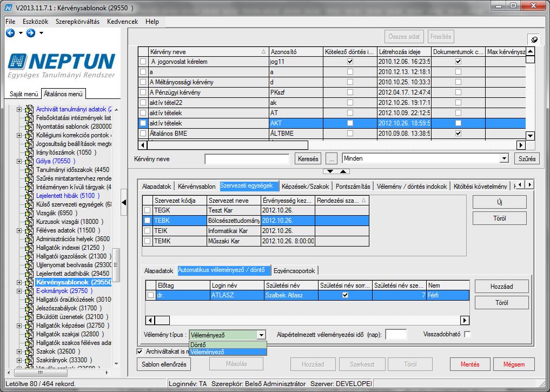550x392 pixels.
Task: Collapse the left menu panel with the black arrow
Action: click(124, 202)
